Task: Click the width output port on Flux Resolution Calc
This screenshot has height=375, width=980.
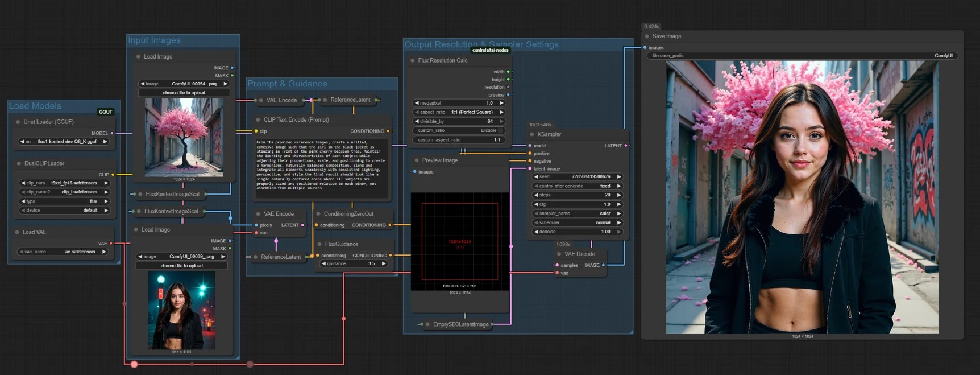Action: [x=508, y=72]
